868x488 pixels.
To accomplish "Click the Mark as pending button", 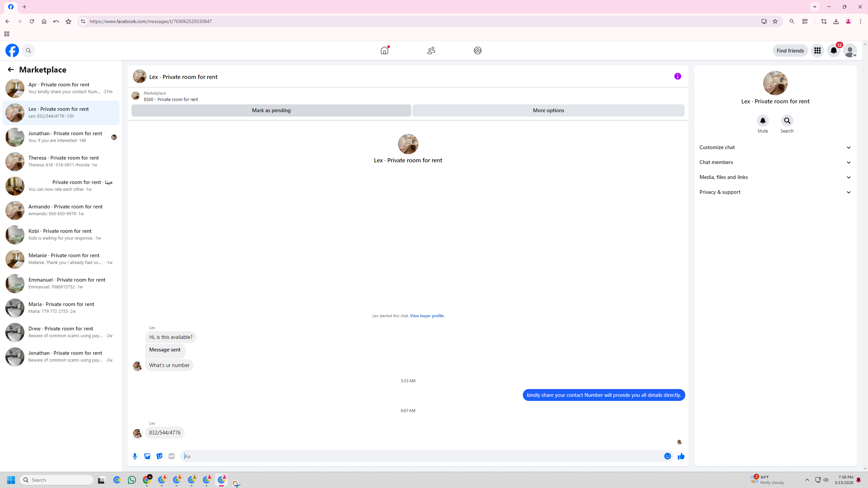I will (271, 110).
